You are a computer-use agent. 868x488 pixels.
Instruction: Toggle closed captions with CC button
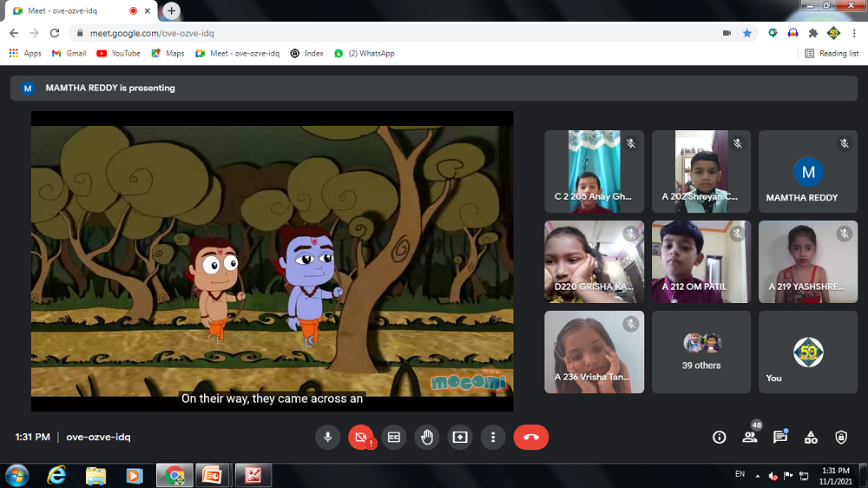click(x=393, y=438)
